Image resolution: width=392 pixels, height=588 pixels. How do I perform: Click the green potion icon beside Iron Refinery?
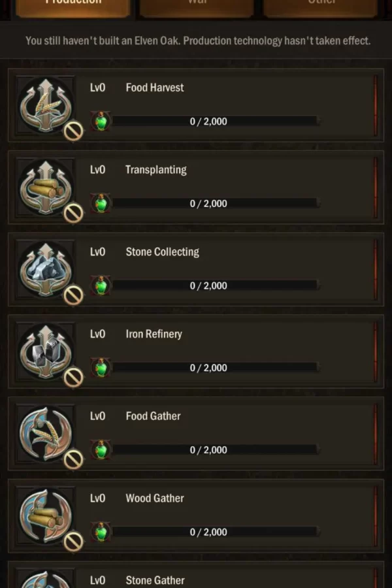[x=101, y=368]
